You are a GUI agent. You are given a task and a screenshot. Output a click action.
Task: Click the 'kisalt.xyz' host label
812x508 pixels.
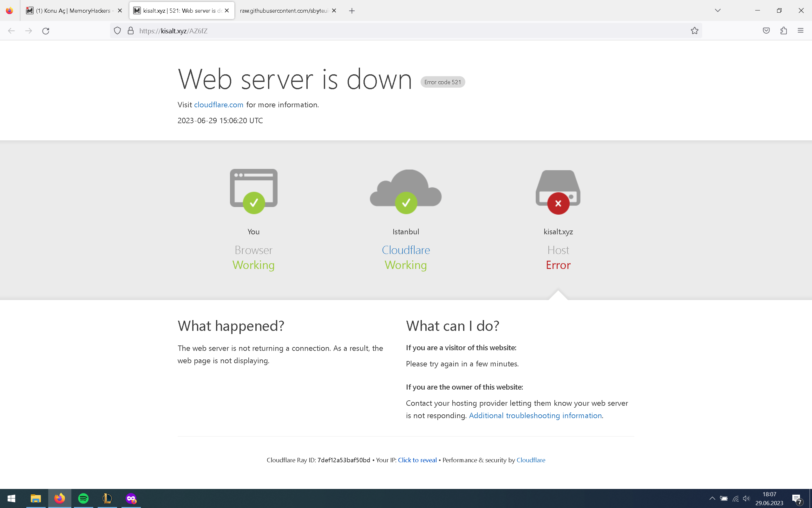558,232
